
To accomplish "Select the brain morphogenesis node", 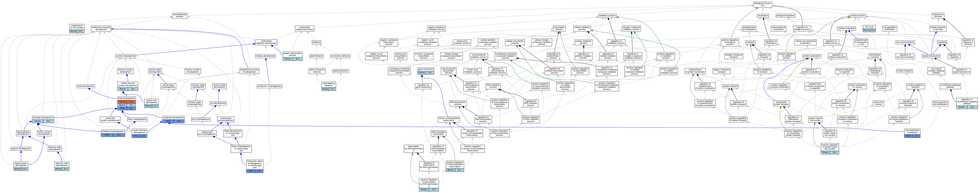I will [x=137, y=119].
